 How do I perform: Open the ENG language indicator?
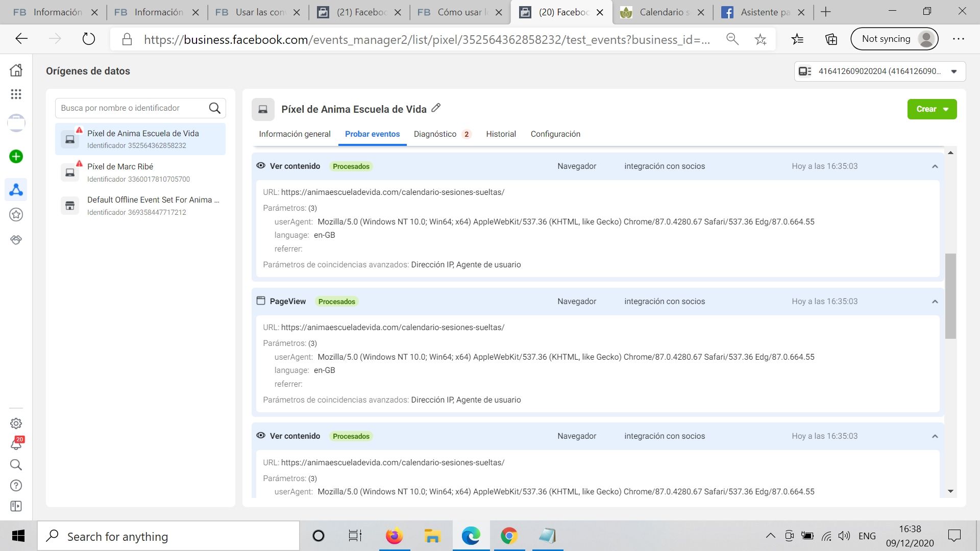point(867,536)
